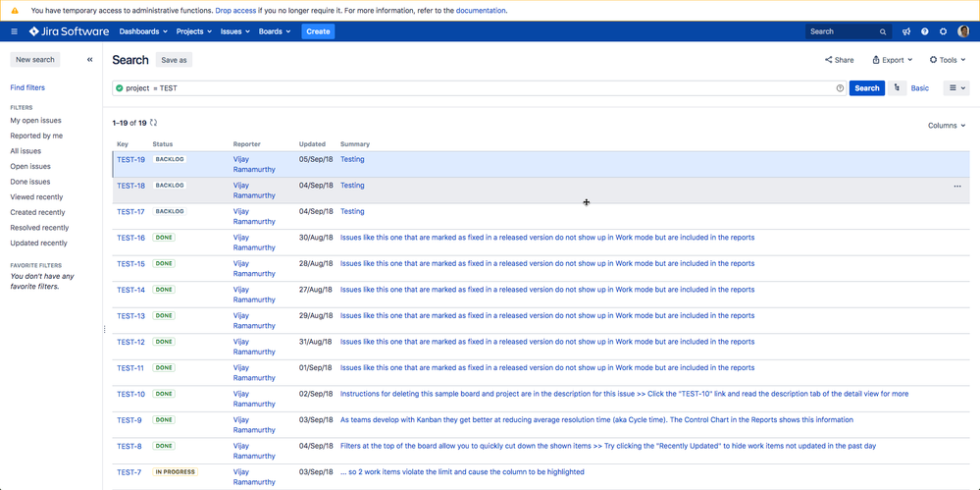The height and width of the screenshot is (490, 980).
Task: Open the user profile avatar
Action: pyautogui.click(x=963, y=31)
